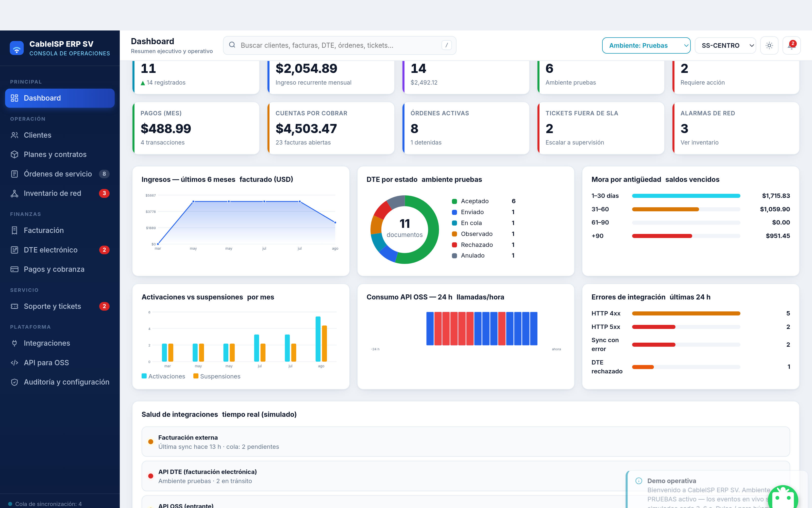Click the Facturación receipt icon

point(14,230)
